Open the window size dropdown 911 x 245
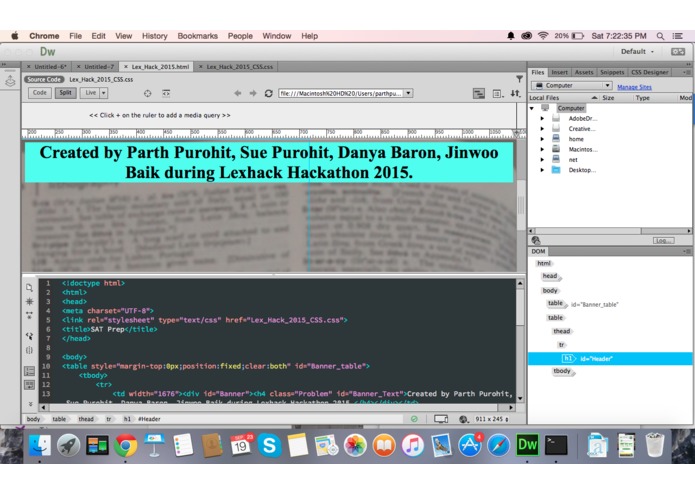This screenshot has width=695, height=494. point(492,419)
